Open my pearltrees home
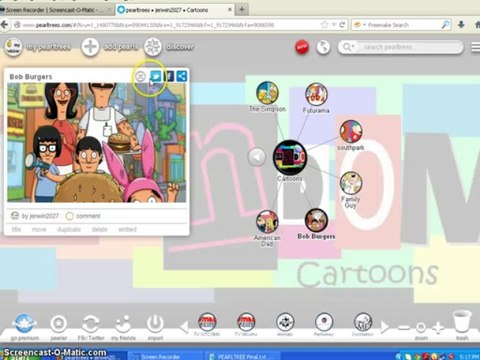 tap(13, 47)
